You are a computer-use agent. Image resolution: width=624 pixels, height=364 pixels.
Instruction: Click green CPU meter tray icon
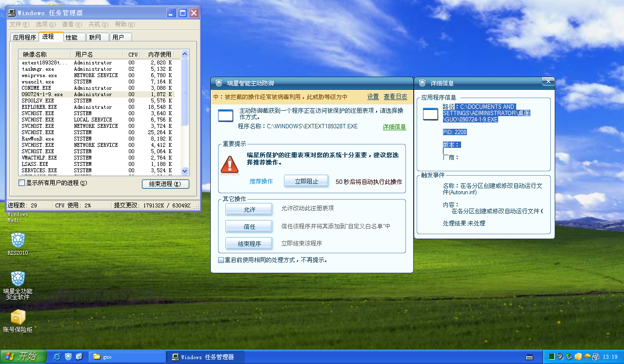tap(551, 357)
